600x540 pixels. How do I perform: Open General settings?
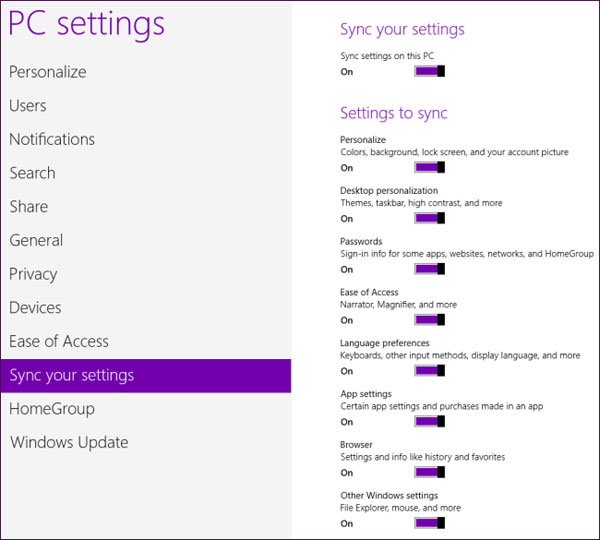(x=36, y=241)
